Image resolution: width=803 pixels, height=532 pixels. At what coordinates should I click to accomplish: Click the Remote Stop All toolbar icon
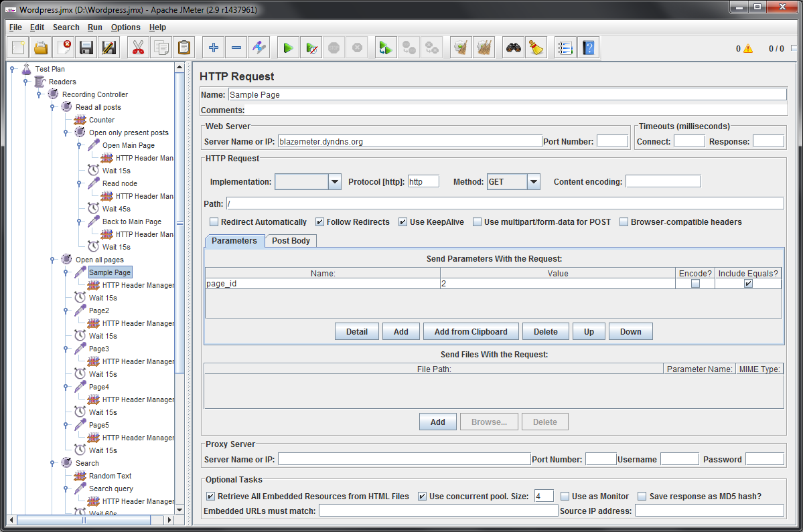409,48
